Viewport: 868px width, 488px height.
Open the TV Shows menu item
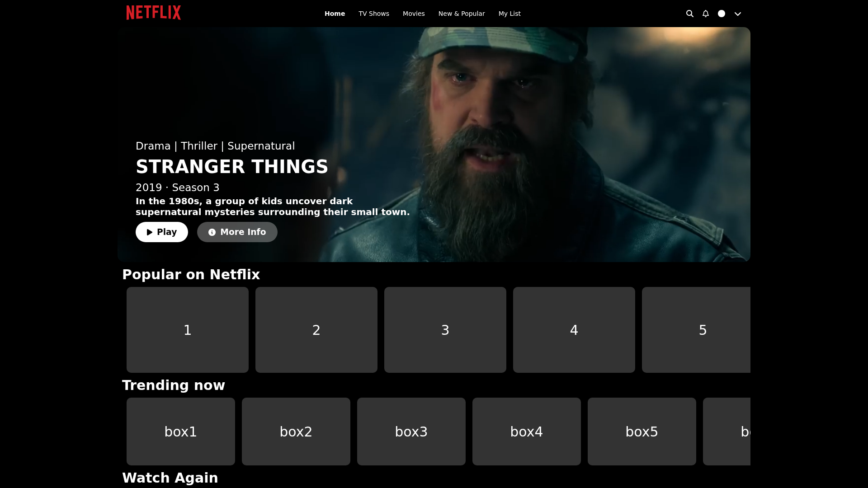pos(374,14)
